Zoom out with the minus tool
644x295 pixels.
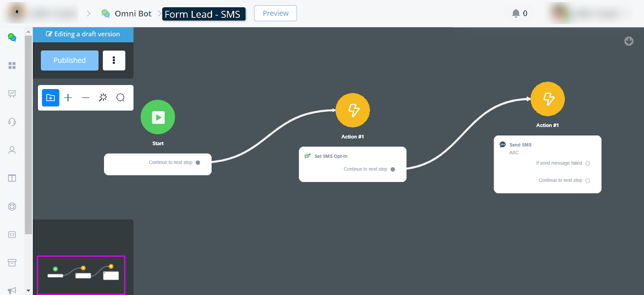[x=85, y=98]
